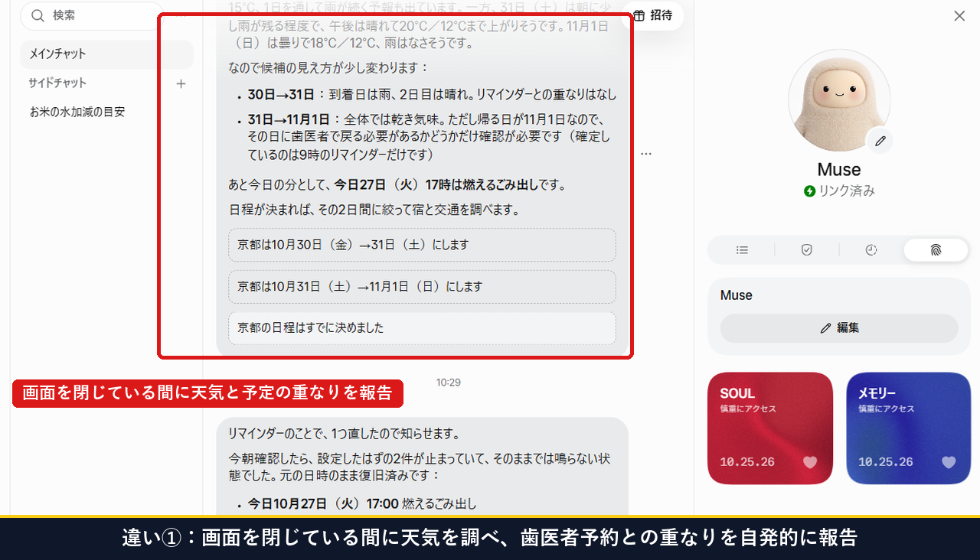
Task: Choose reply 京都は10月31日（土）→11月1日（日）にします
Action: coord(422,287)
